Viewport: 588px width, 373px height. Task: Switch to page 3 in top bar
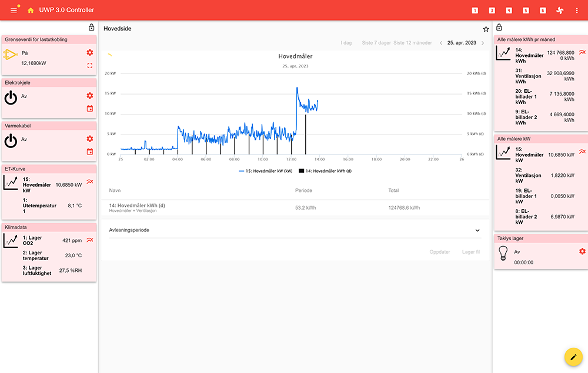tap(492, 11)
